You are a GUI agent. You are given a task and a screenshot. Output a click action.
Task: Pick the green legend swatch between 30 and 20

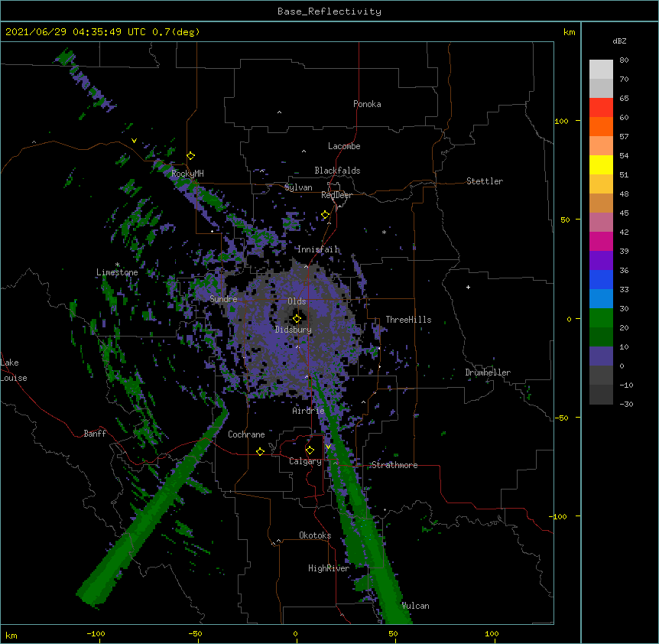pos(601,318)
